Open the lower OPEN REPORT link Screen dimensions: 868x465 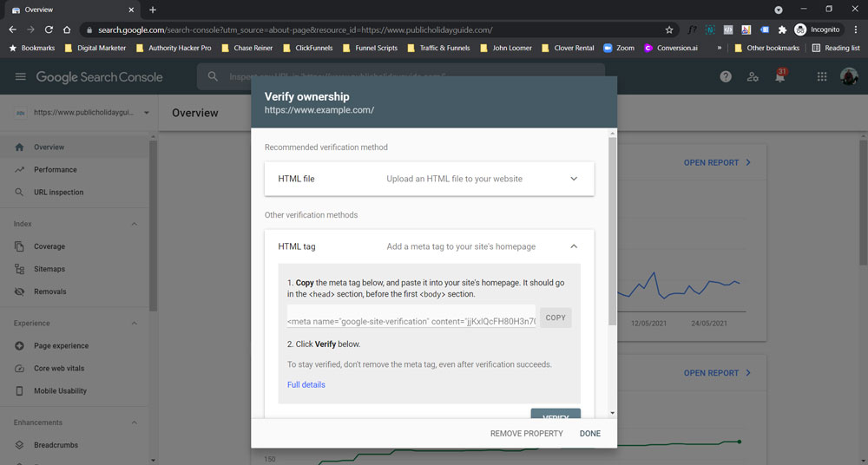click(718, 373)
